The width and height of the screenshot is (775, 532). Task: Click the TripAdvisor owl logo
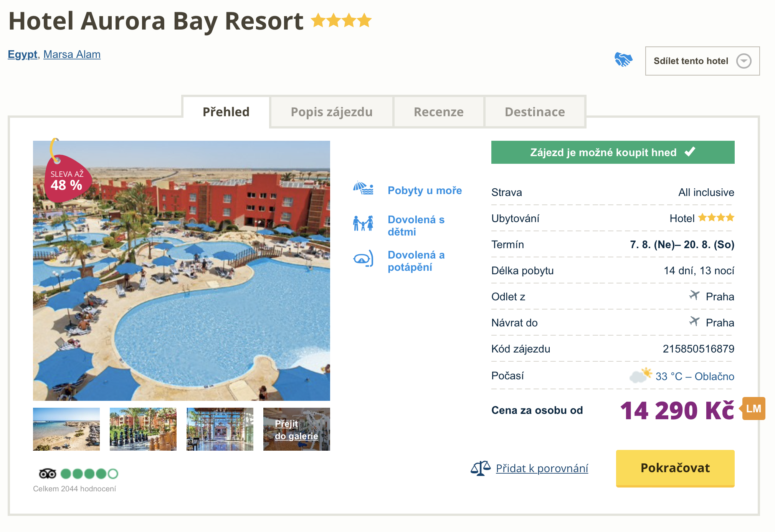click(48, 474)
